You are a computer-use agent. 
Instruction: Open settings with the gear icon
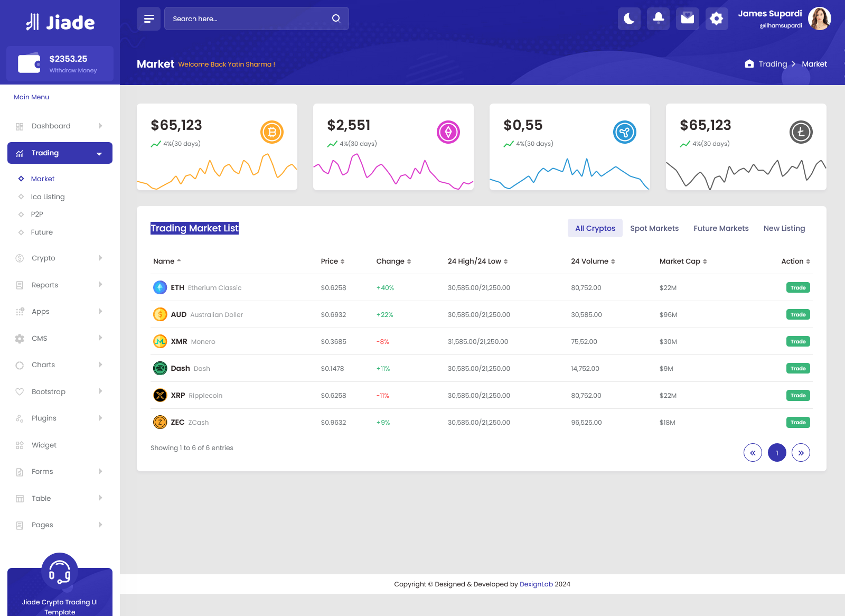(716, 19)
